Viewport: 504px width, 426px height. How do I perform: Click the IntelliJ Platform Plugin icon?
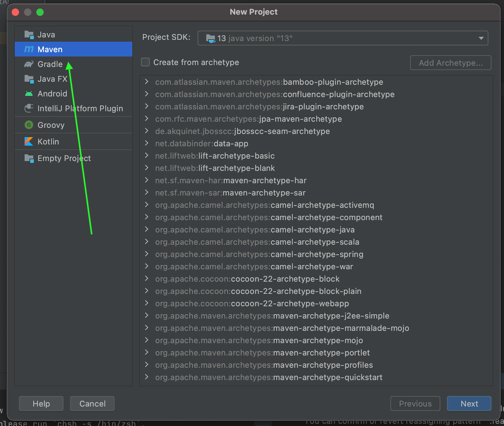pos(29,108)
